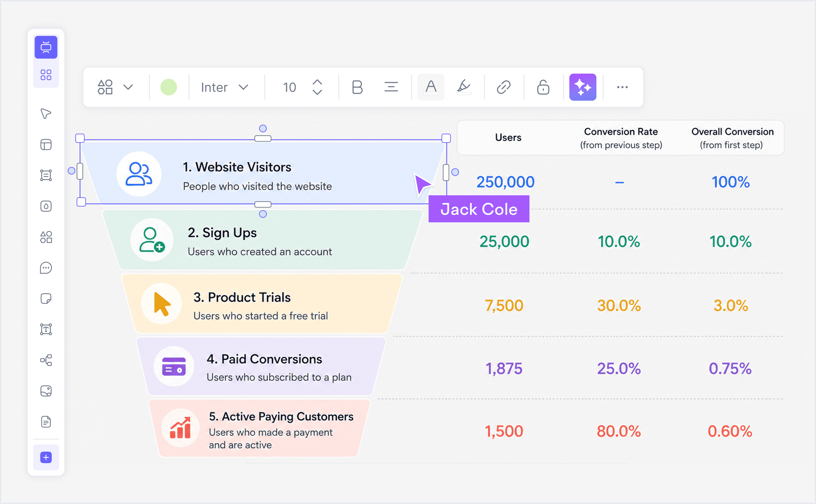
Task: Add a link with chain icon
Action: tap(504, 87)
